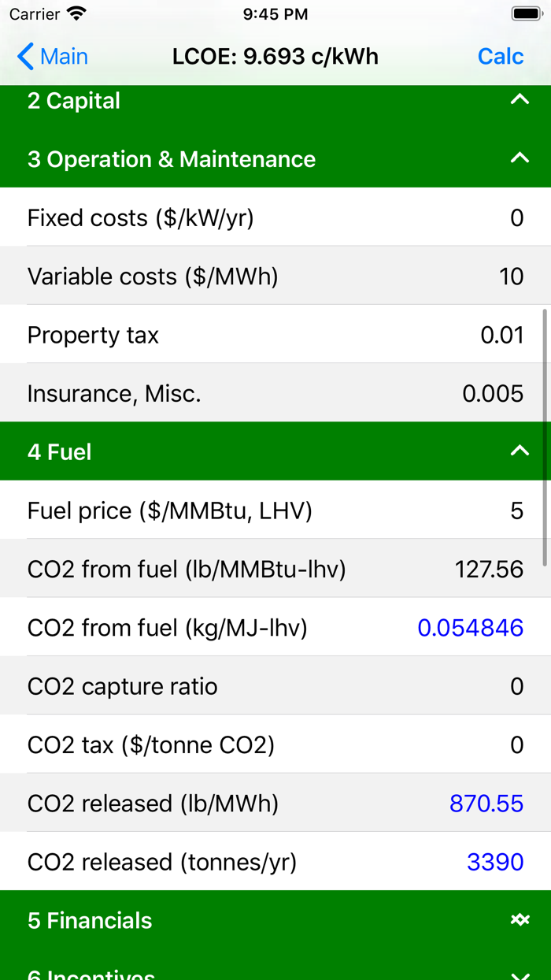Collapse the Operation & Maintenance section
The image size is (551, 980).
point(520,158)
